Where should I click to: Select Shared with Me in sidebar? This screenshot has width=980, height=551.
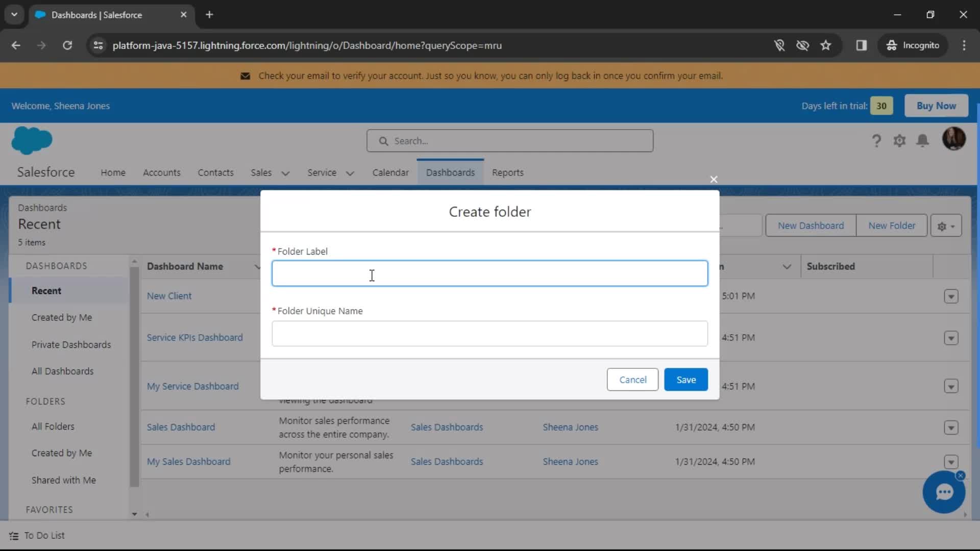(63, 480)
